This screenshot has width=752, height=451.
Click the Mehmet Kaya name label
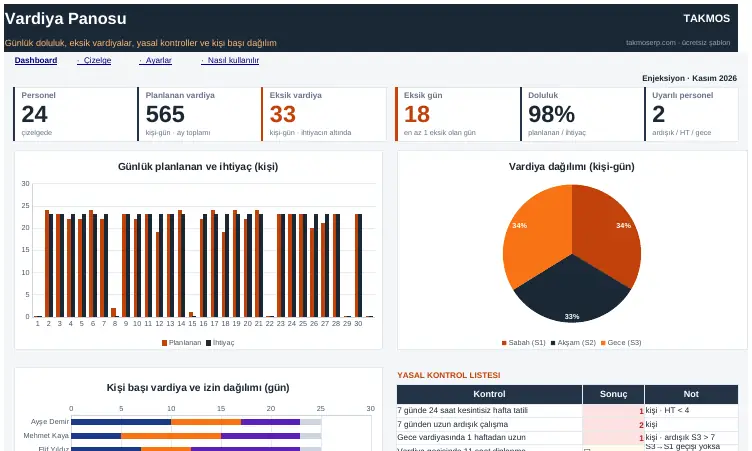tap(46, 436)
